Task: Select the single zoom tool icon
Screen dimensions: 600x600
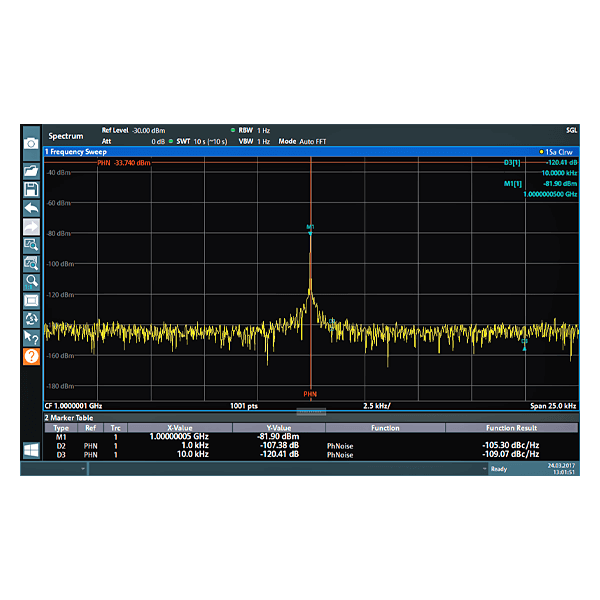Action: pyautogui.click(x=31, y=245)
